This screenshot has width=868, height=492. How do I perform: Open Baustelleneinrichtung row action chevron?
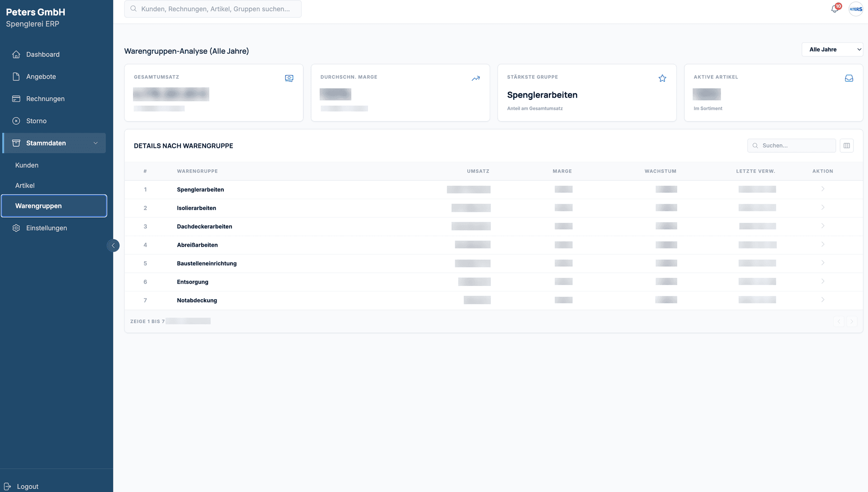pos(823,263)
